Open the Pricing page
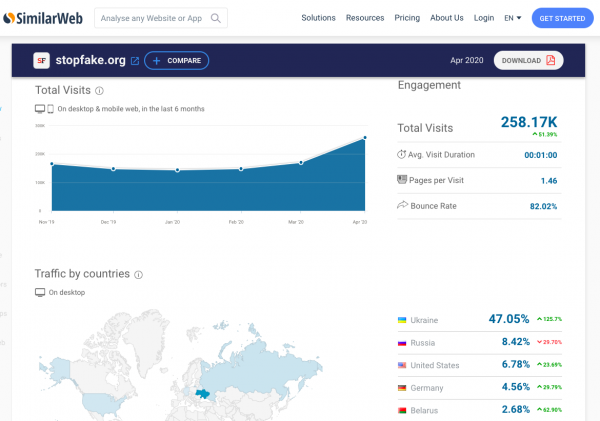Viewport: 600px width, 421px height. [407, 18]
